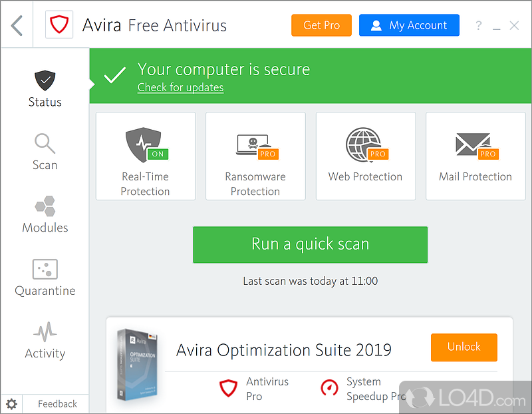Screen dimensions: 532x414
Task: Open Real-Time Protection shield tile
Action: [146, 156]
